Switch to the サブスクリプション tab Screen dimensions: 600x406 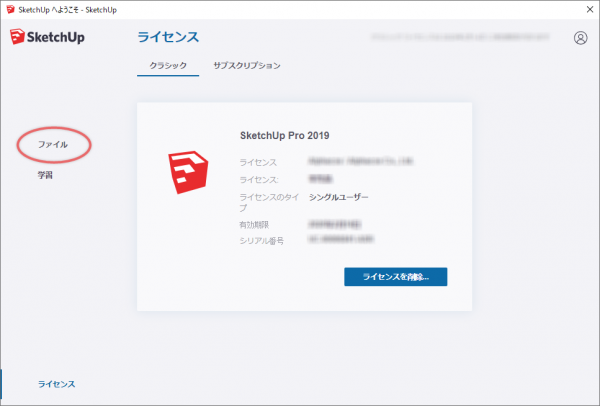point(247,65)
